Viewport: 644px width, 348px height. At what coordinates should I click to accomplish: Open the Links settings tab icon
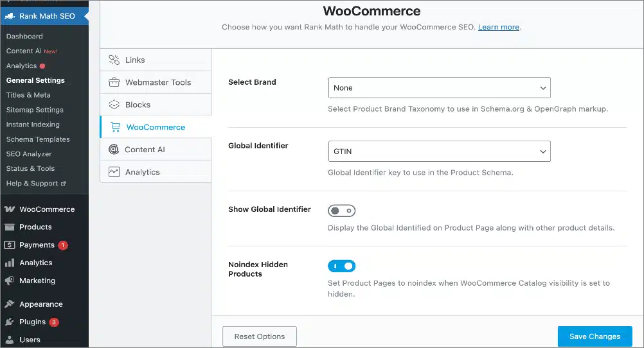114,60
